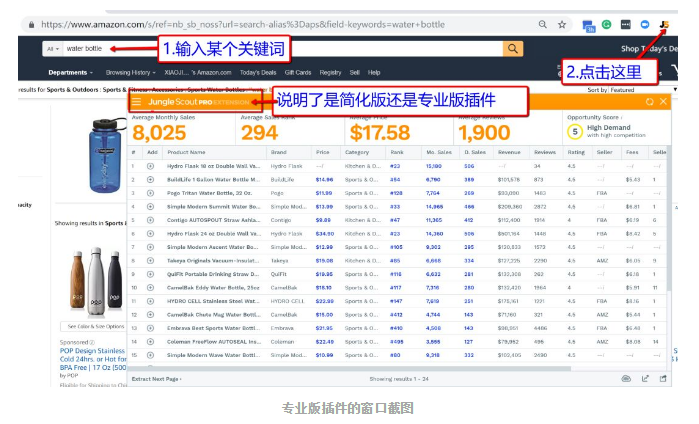Click the blue Nalgene bottle thumbnail
Screen dimensions: 699x424
[x=105, y=156]
